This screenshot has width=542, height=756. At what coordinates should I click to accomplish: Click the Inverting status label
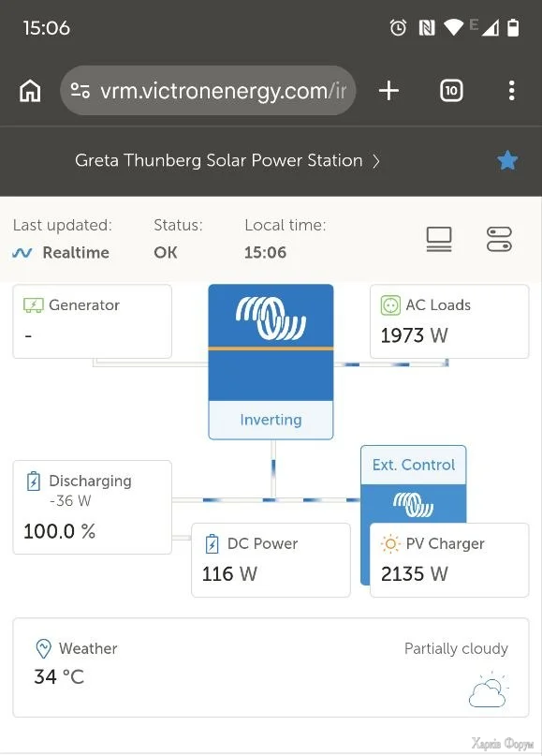click(271, 420)
